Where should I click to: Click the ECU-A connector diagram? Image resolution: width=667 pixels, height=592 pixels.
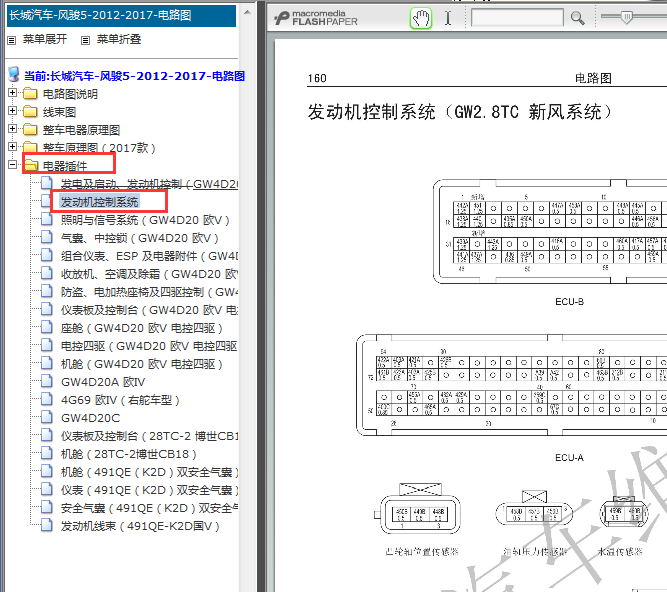tap(511, 385)
